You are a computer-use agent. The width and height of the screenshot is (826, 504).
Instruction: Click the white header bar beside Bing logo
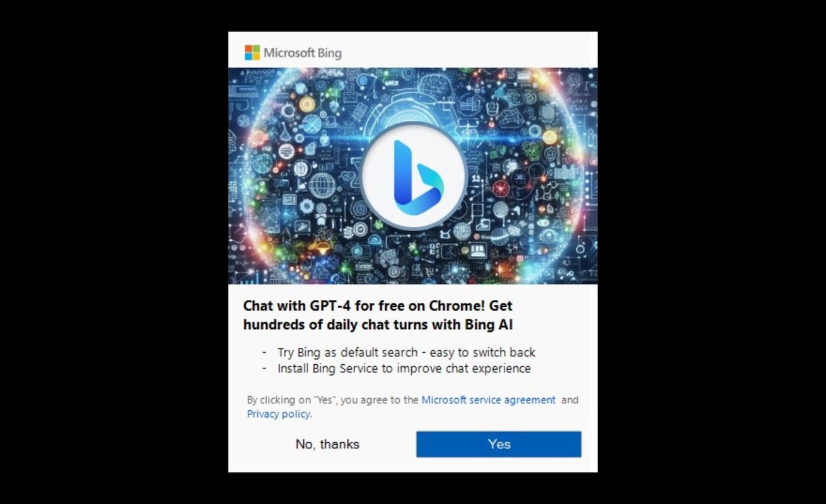click(470, 50)
